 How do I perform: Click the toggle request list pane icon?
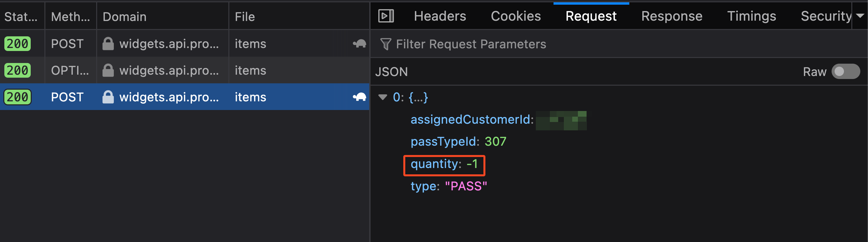386,16
